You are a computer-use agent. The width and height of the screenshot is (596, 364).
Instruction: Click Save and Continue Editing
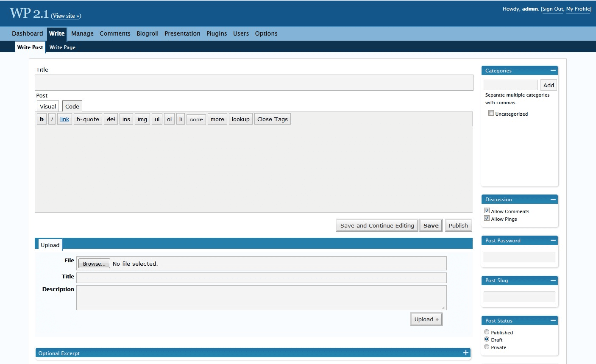(377, 225)
